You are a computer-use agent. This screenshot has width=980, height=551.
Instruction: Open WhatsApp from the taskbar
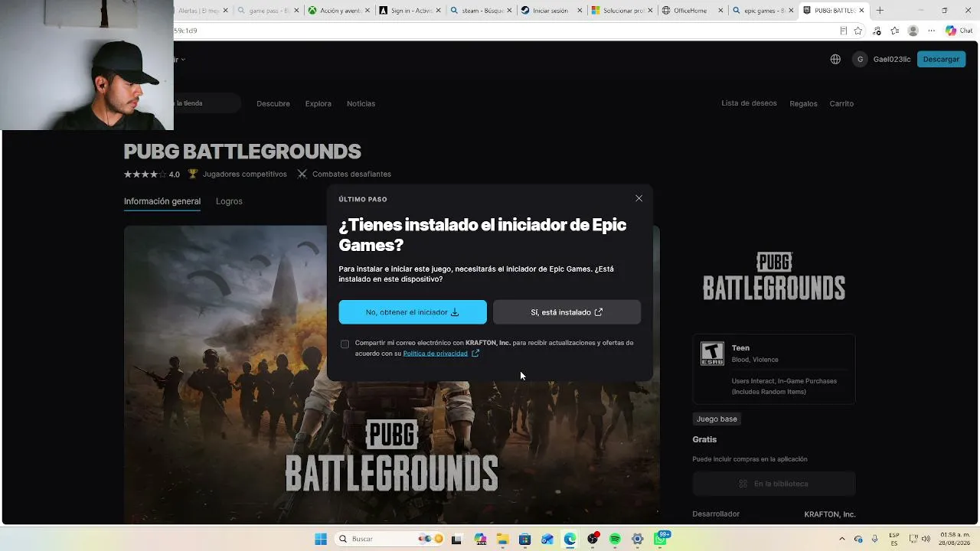(x=660, y=540)
